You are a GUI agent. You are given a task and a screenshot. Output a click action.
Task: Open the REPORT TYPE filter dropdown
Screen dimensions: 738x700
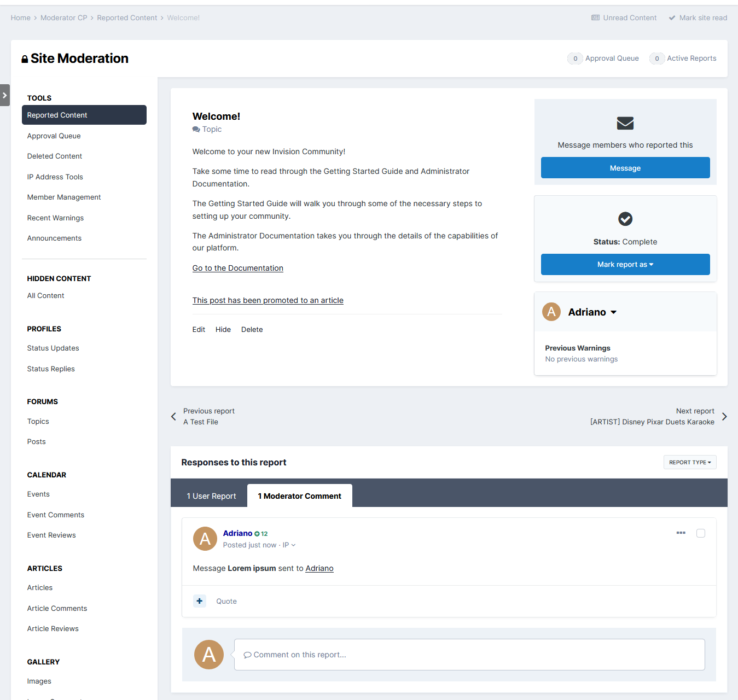690,462
